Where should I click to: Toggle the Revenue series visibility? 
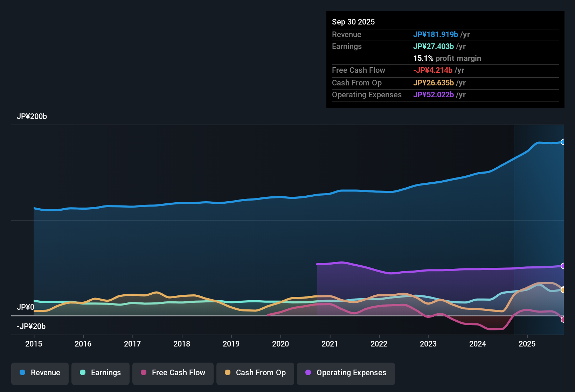[x=40, y=373]
